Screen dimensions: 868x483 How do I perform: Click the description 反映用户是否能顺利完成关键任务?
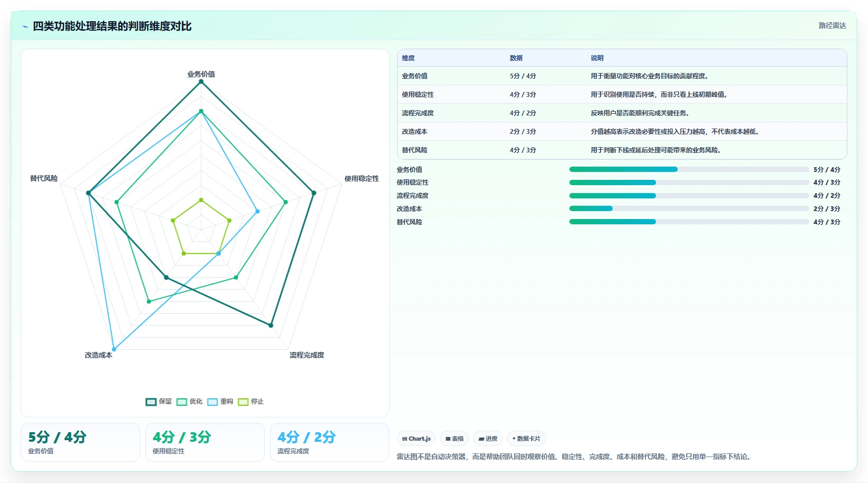640,113
